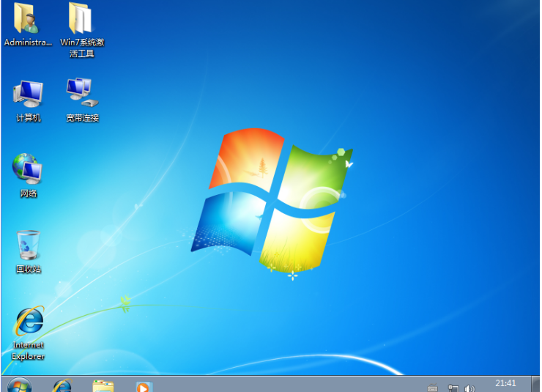Open the Windows Start menu orb
Screen dimensions: 542x392
pyautogui.click(x=20, y=385)
